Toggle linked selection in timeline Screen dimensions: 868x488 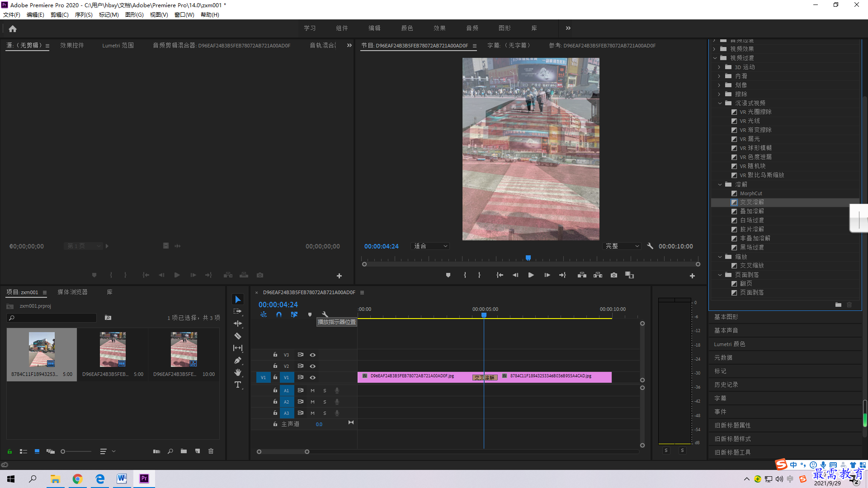pyautogui.click(x=294, y=314)
